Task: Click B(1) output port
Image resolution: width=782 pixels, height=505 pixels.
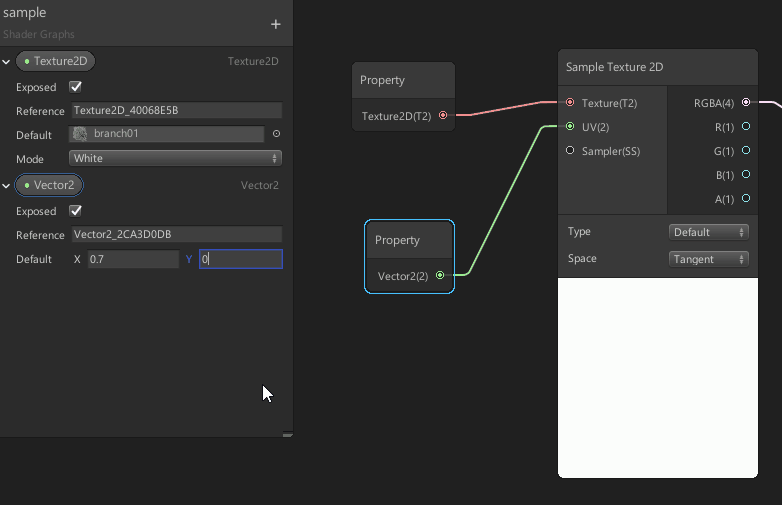Action: (746, 174)
